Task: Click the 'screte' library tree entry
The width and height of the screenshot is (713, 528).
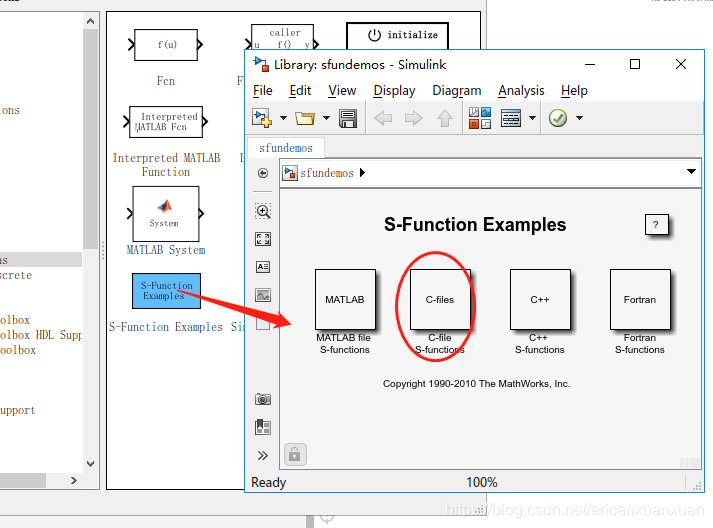Action: pyautogui.click(x=16, y=275)
